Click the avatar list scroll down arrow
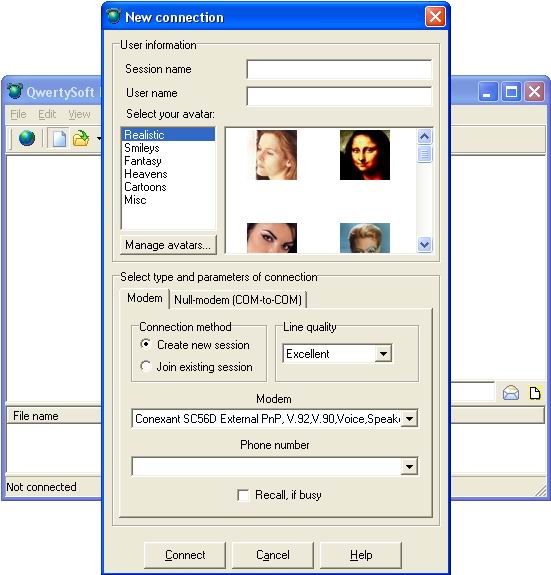The height and width of the screenshot is (575, 551). point(424,244)
